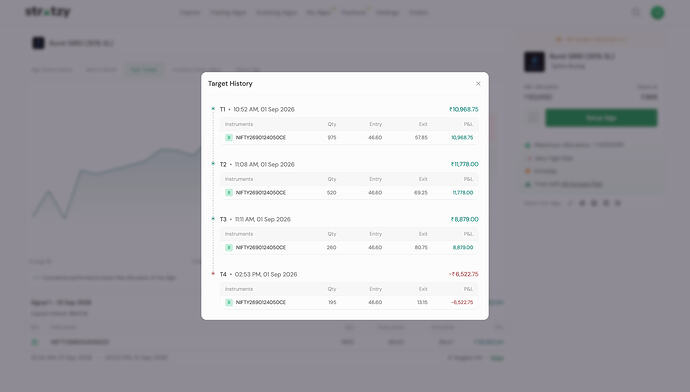Click the stratzy logo in the header
Image resolution: width=690 pixels, height=392 pixels.
click(x=48, y=12)
